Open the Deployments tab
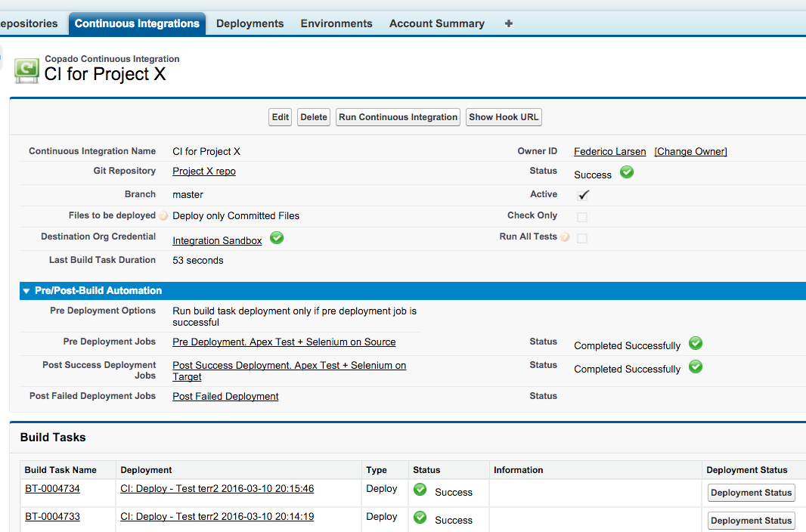 (250, 23)
